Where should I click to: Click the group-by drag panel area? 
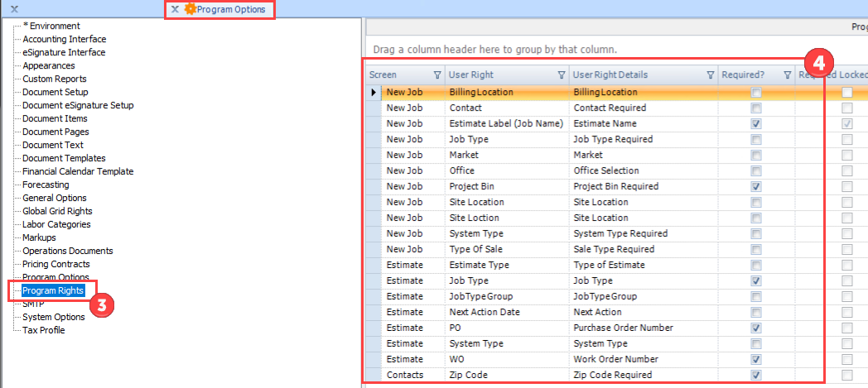617,49
